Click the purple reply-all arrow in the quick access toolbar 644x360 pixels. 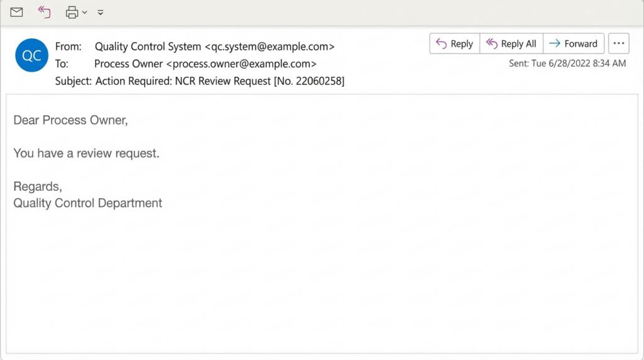[44, 12]
